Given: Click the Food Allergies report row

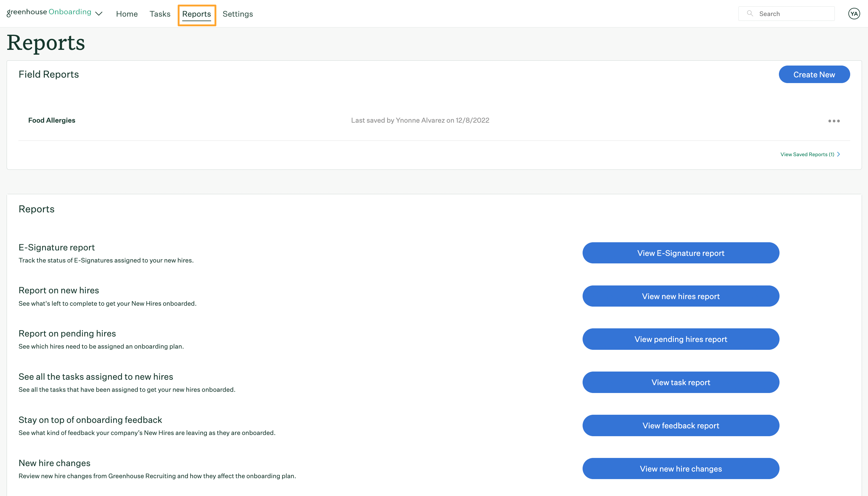Looking at the screenshot, I should (434, 120).
